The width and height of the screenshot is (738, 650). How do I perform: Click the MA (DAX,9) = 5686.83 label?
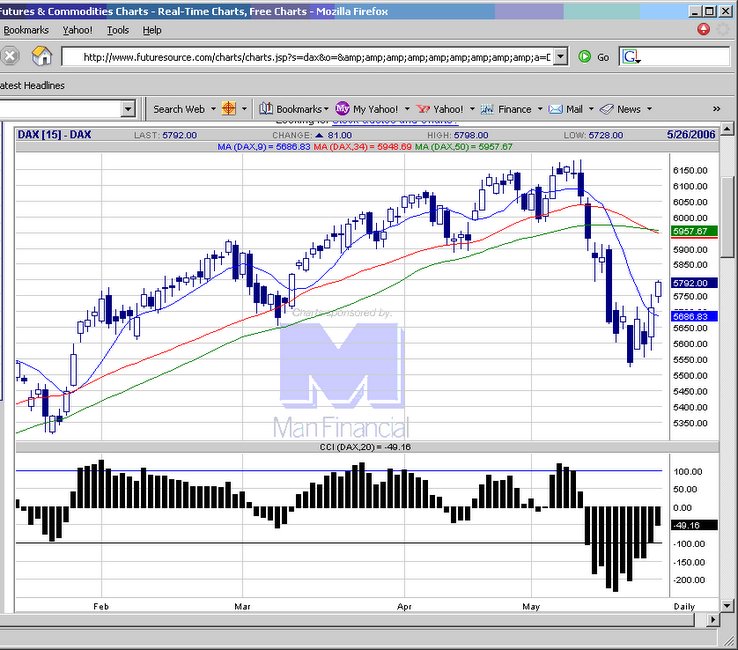[x=264, y=147]
